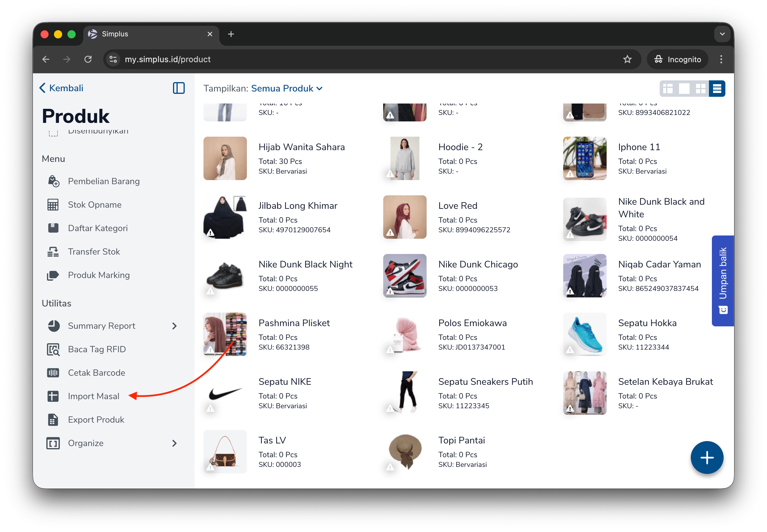Open the browser tab search dropdown
This screenshot has height=532, width=767.
722,34
